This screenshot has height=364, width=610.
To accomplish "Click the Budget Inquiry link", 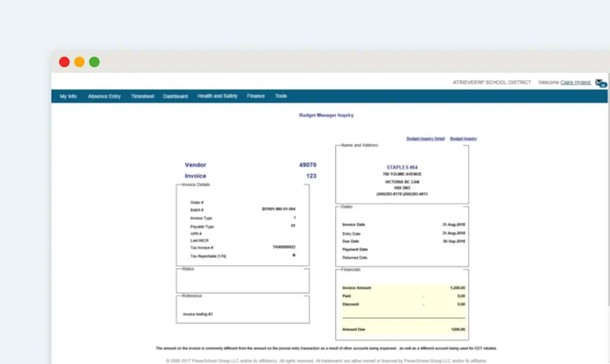I will click(463, 139).
